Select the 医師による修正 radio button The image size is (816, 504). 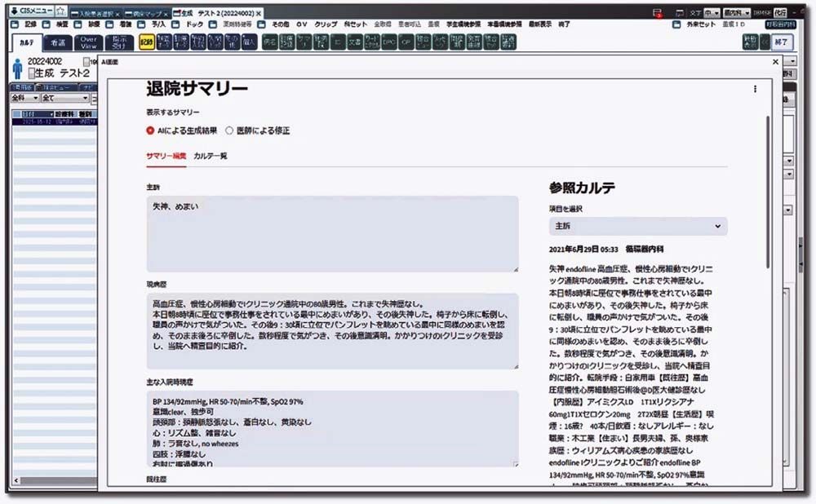[x=229, y=130]
